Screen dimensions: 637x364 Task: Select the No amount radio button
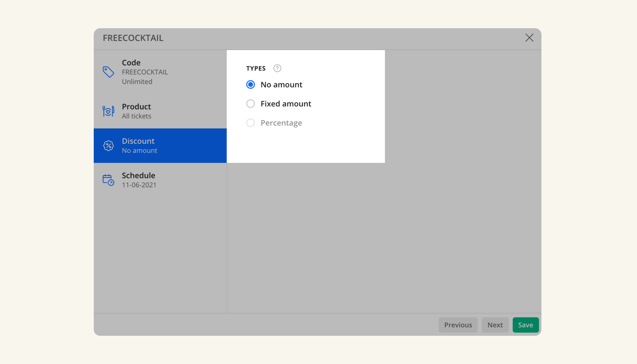(x=251, y=85)
